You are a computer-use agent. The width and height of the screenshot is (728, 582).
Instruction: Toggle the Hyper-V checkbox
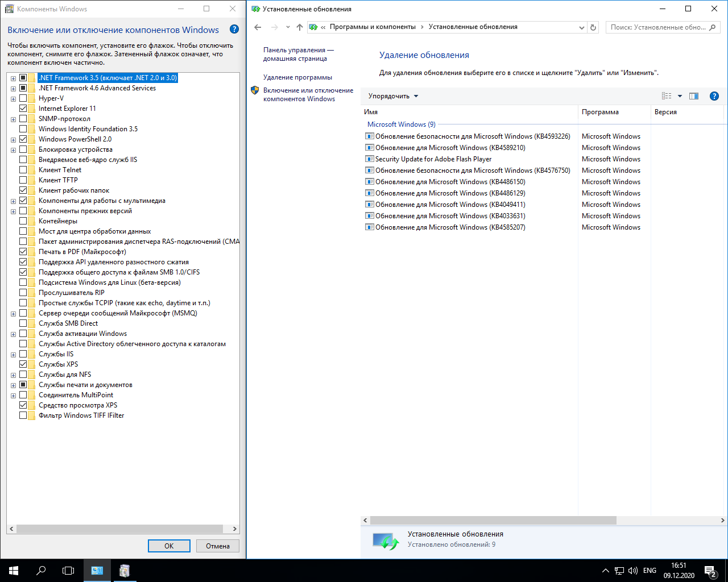tap(23, 98)
